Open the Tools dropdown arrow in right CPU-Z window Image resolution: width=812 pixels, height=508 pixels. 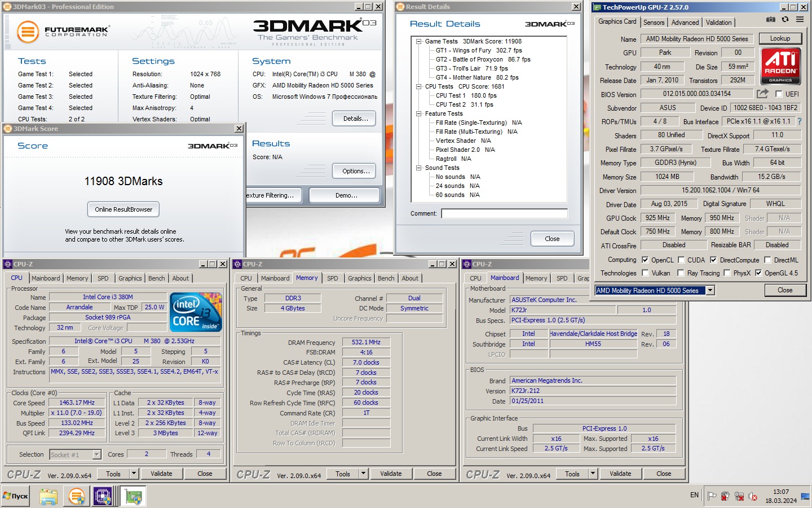593,474
